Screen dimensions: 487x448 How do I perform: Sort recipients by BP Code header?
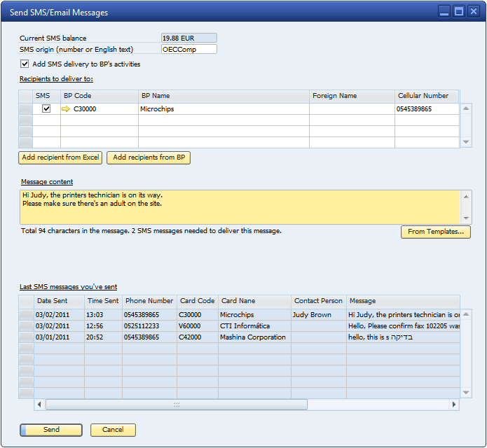[99, 96]
